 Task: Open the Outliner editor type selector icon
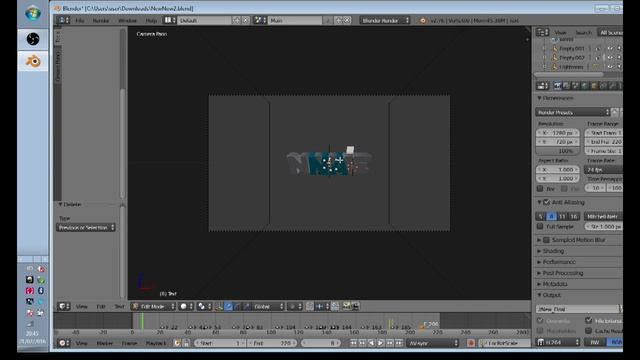(542, 32)
